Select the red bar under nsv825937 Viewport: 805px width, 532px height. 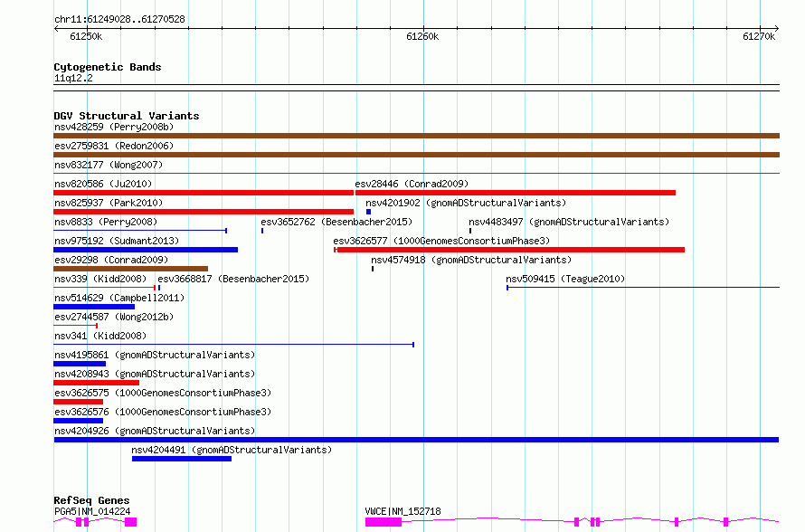[204, 212]
